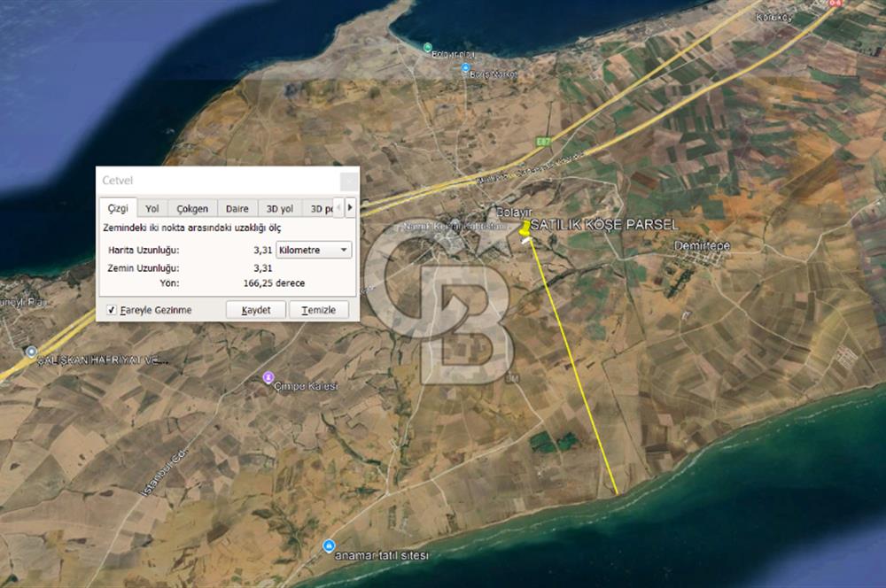
Task: Toggle the Fareyle Gezinme checkbox
Action: [x=112, y=310]
